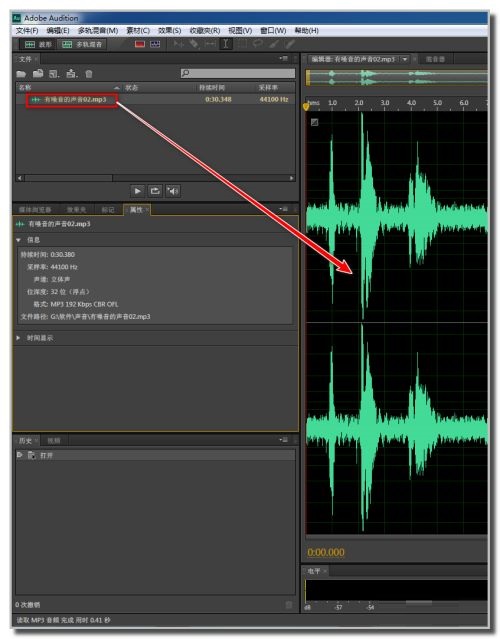Click the left scroll arrow of Files list

coord(20,178)
